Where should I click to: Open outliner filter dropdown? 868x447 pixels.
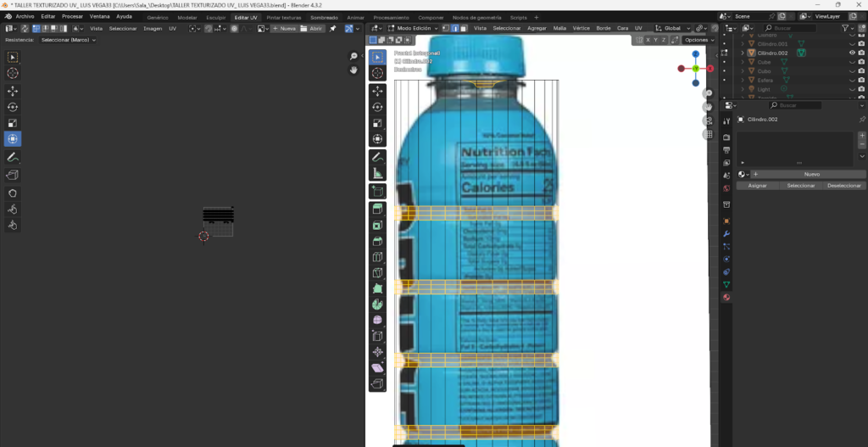(x=848, y=28)
